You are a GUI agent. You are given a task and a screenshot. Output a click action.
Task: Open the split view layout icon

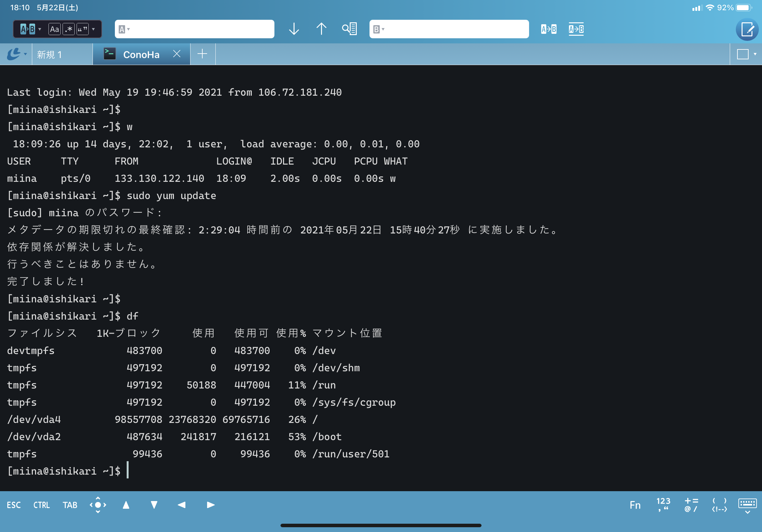pyautogui.click(x=743, y=54)
